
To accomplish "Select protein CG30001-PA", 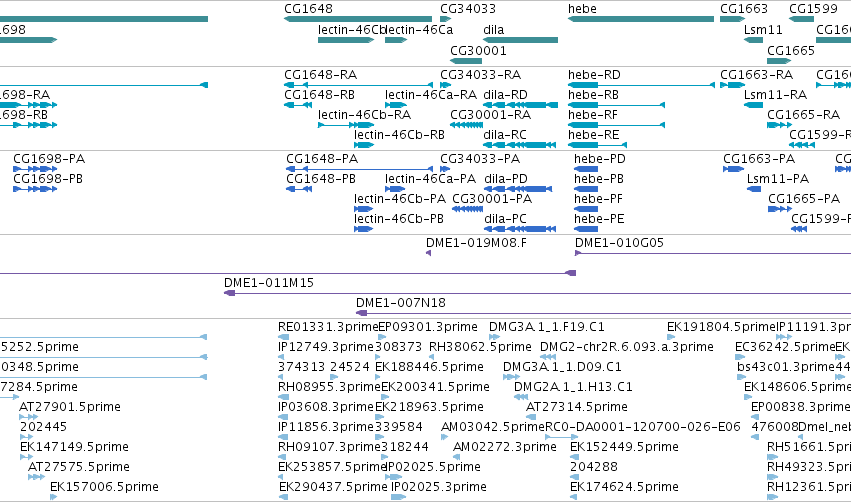I will pos(492,199).
